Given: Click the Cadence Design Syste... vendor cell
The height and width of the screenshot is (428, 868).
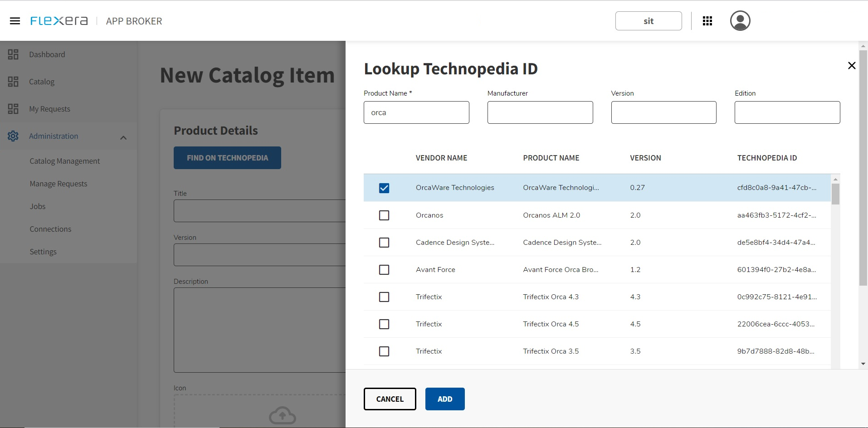Looking at the screenshot, I should [x=455, y=243].
